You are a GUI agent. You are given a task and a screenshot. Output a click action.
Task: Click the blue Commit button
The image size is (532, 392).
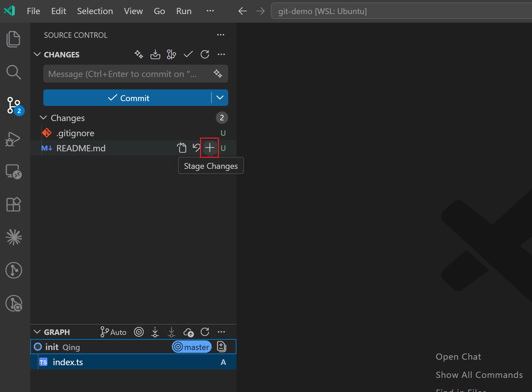(127, 98)
